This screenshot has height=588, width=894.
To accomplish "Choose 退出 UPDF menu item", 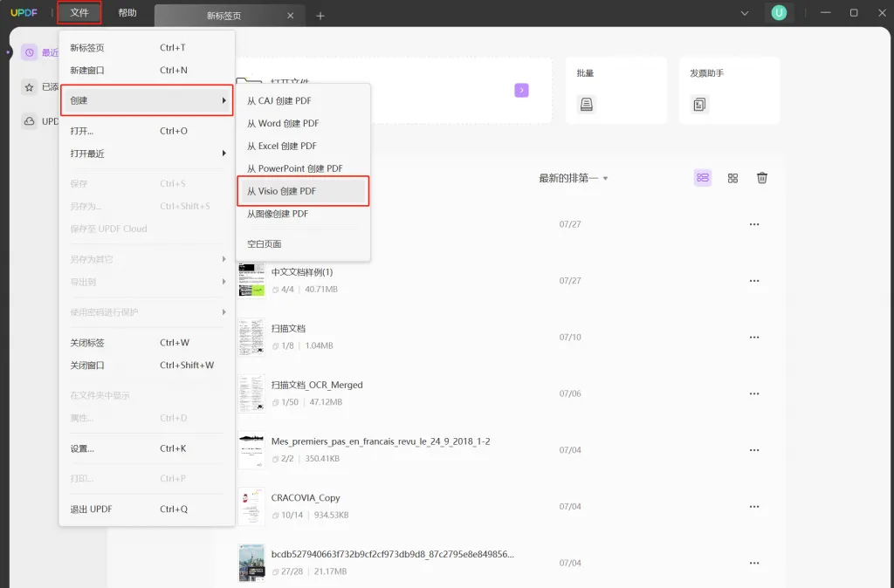I will pos(147,509).
